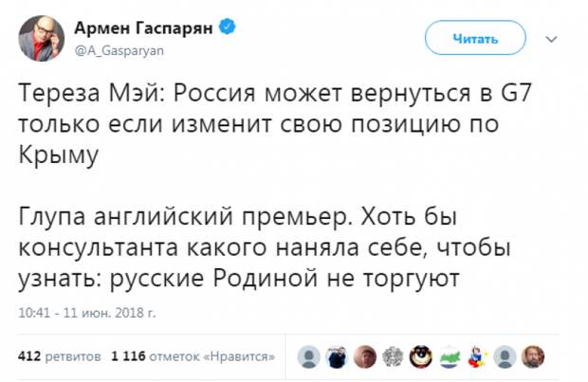Click the blue verified badge
The image size is (588, 382).
228,27
